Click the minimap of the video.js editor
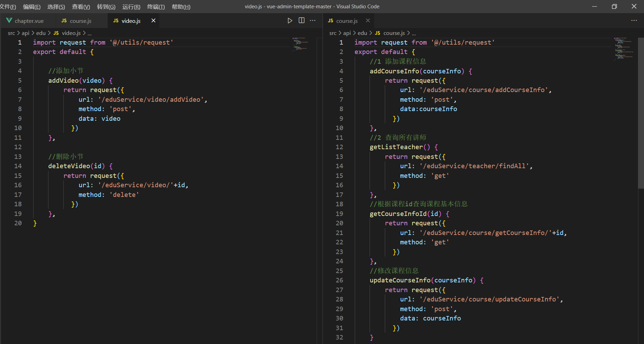 (x=300, y=44)
